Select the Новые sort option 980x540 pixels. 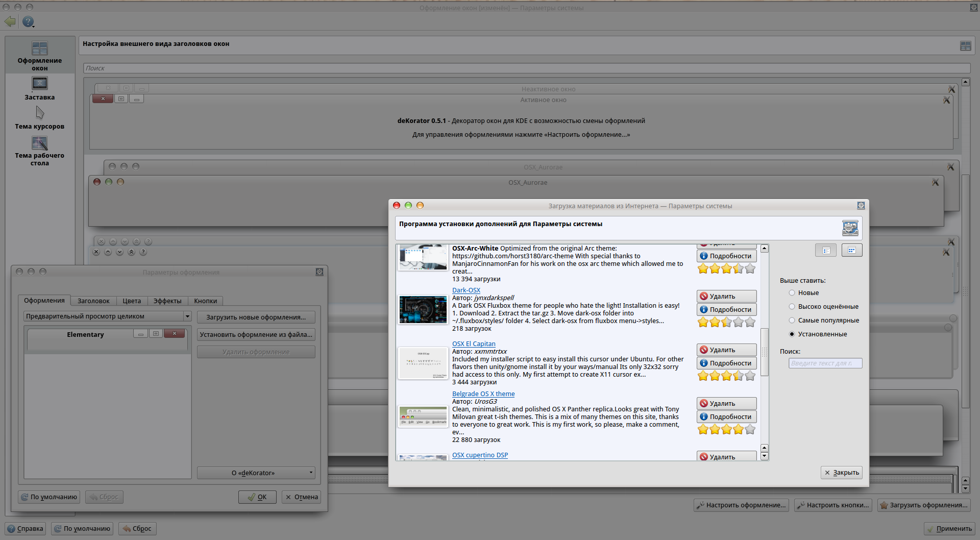pos(804,293)
